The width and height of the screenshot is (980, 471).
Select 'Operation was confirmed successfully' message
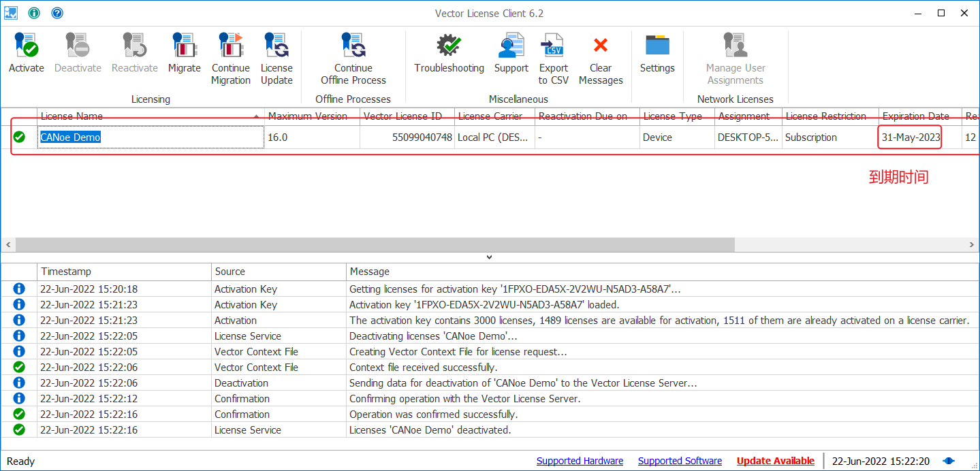490,414
